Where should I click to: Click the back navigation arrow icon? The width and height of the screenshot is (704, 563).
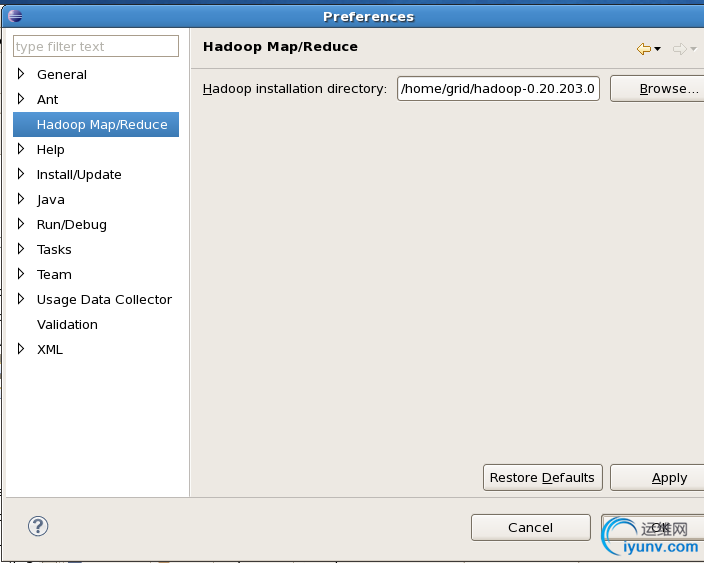point(643,49)
